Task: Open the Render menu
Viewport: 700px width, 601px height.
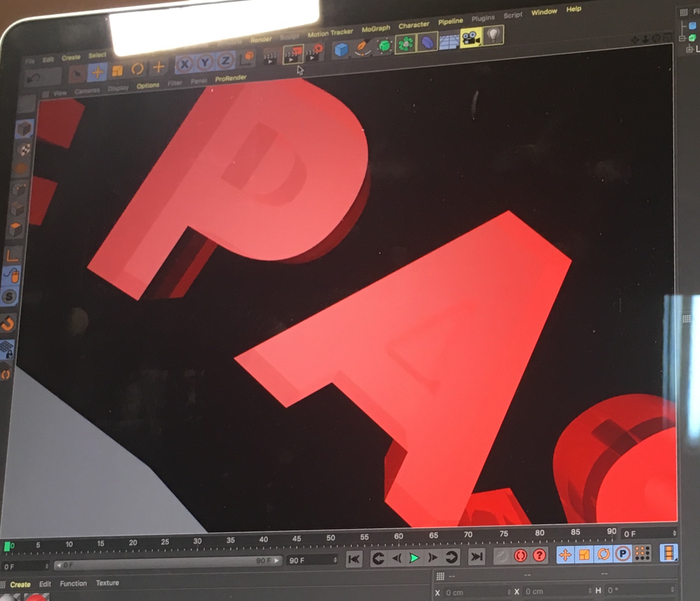Action: [261, 39]
